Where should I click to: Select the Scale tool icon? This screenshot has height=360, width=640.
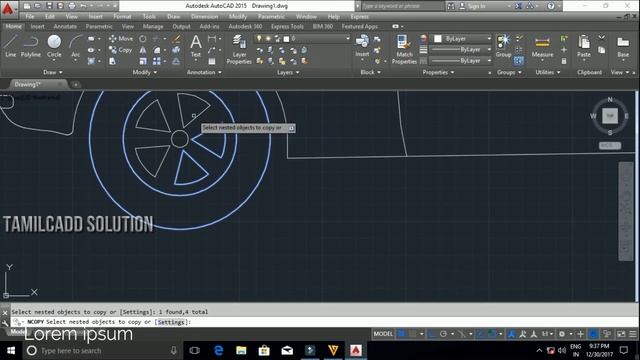(x=142, y=61)
